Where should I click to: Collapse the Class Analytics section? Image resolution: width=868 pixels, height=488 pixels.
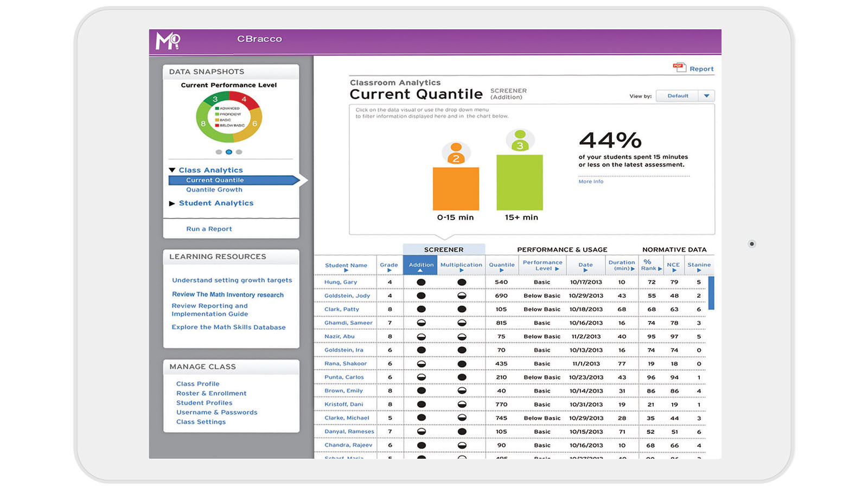point(173,170)
